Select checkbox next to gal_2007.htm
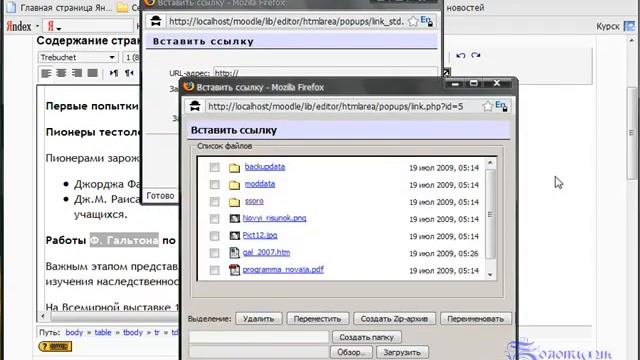Image resolution: width=640 pixels, height=360 pixels. coord(214,253)
